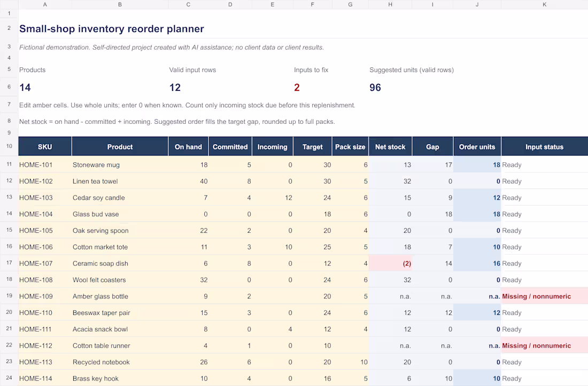The image size is (588, 386).
Task: Click the title 'Small-shop inventory reorder planner'
Action: [x=112, y=29]
